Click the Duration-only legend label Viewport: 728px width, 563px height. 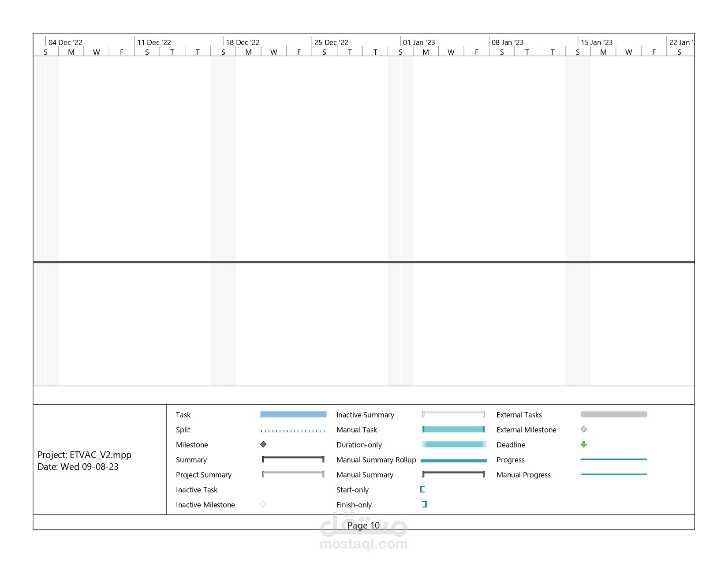tap(359, 445)
